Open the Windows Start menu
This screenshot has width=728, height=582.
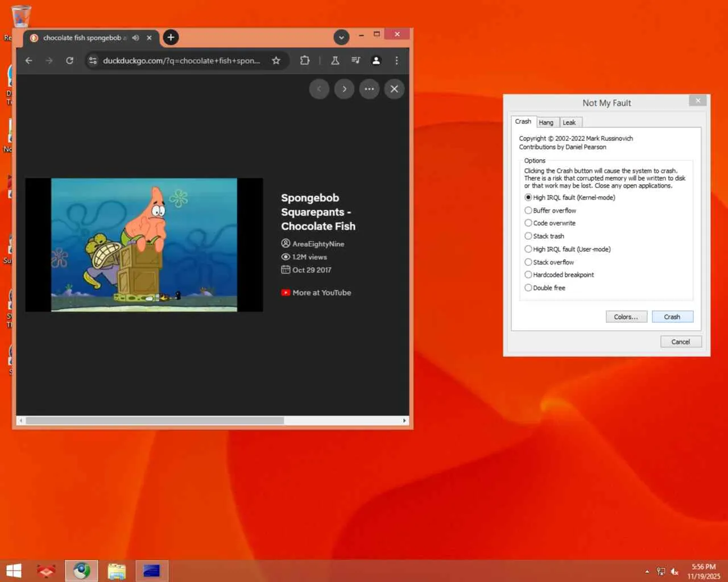(x=14, y=571)
